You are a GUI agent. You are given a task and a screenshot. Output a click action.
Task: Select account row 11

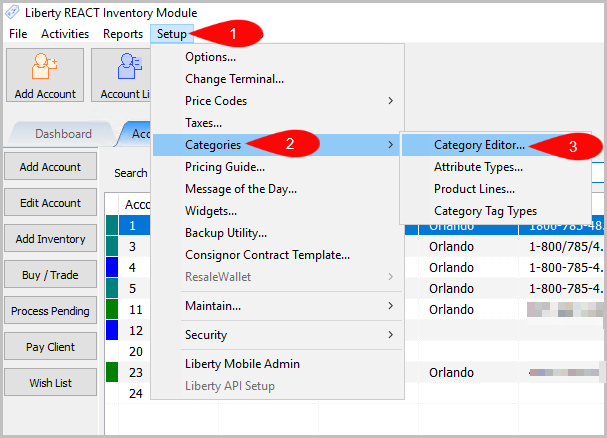click(134, 310)
